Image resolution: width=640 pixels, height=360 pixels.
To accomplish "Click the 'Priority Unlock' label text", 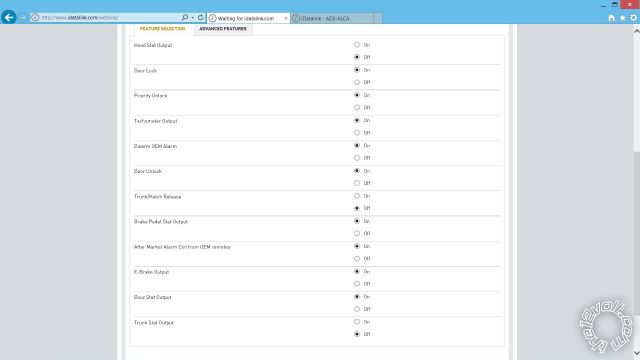I will pos(151,96).
